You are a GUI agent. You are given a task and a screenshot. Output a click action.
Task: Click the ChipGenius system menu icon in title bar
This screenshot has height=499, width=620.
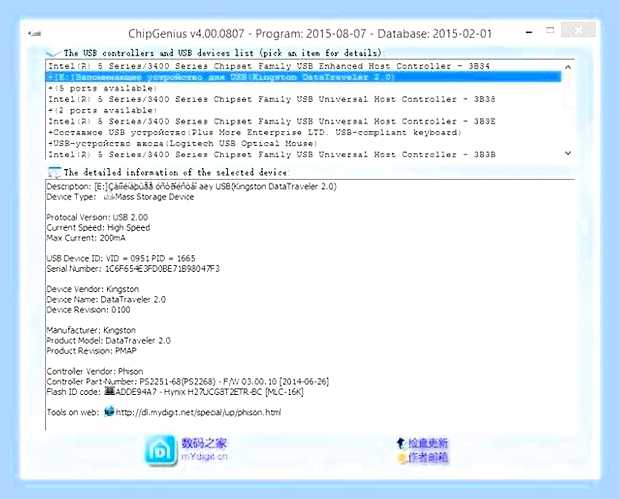coord(35,34)
